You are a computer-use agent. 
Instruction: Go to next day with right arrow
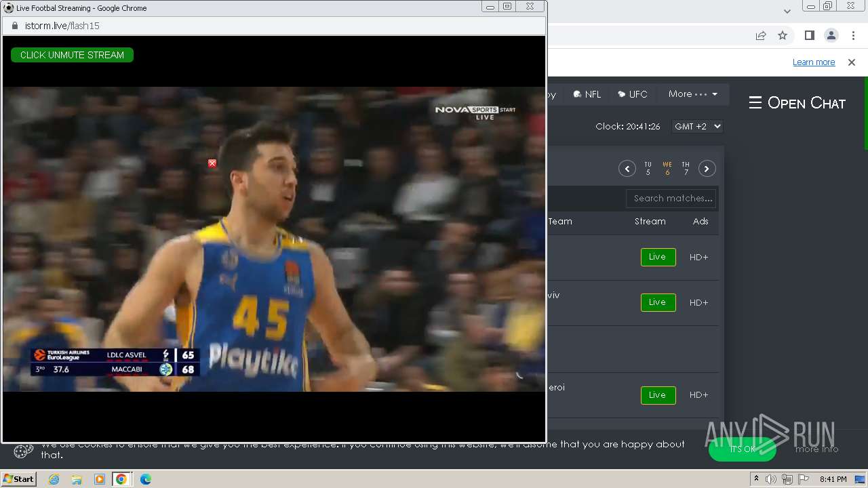tap(707, 169)
